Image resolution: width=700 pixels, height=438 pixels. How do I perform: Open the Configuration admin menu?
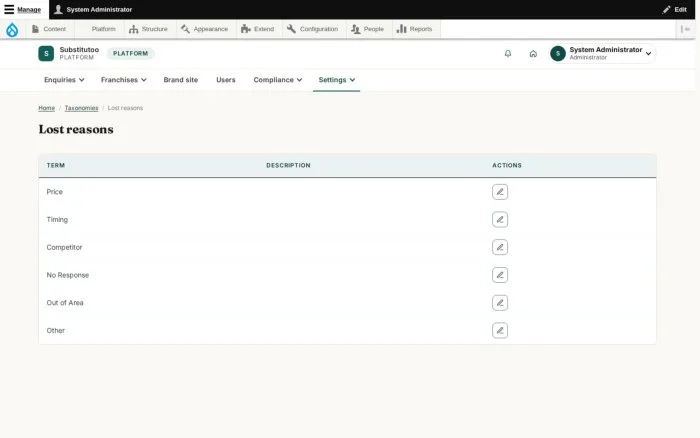312,29
